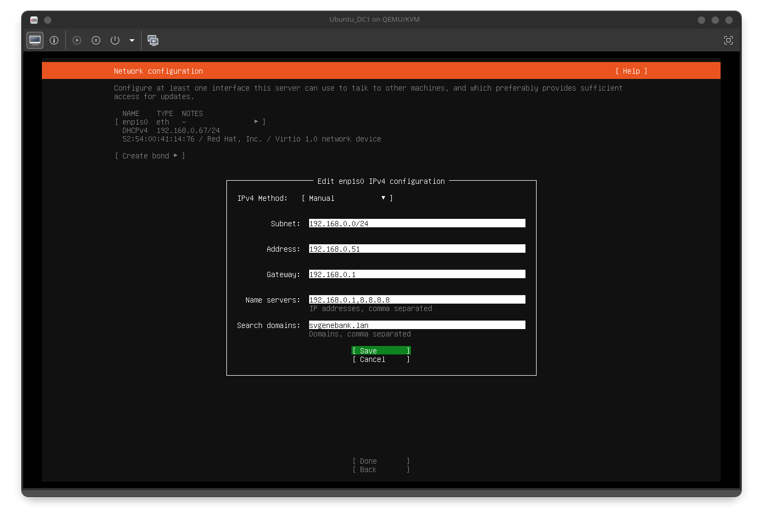Click 'Domains, comma separated' hint
Image resolution: width=763 pixels, height=532 pixels.
point(360,334)
